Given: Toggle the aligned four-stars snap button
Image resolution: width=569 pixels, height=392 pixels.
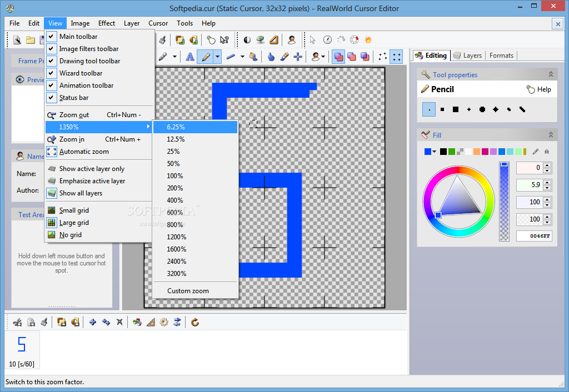Looking at the screenshot, I should click(396, 57).
